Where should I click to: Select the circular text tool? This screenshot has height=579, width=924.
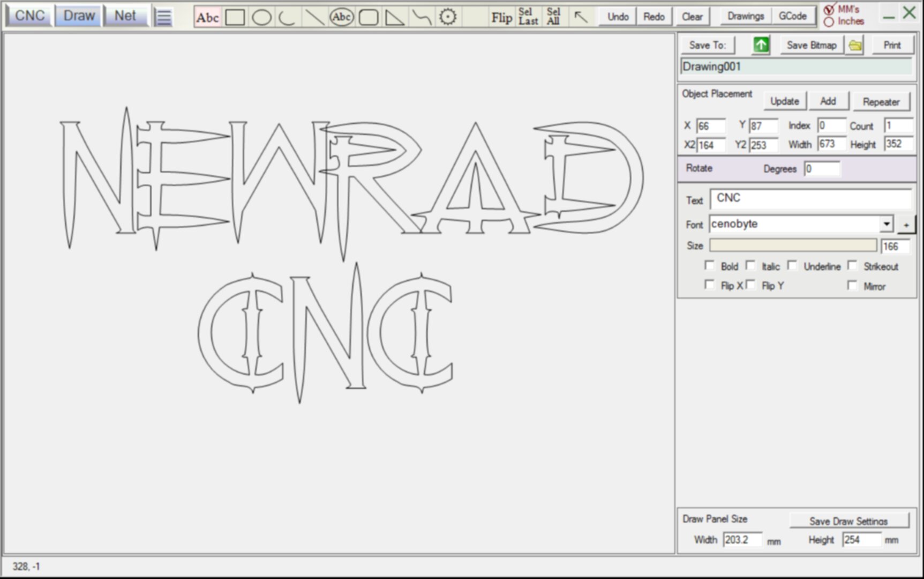click(341, 17)
